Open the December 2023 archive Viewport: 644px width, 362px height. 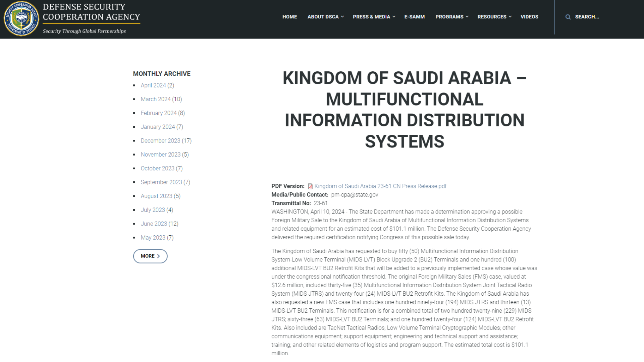pos(161,140)
